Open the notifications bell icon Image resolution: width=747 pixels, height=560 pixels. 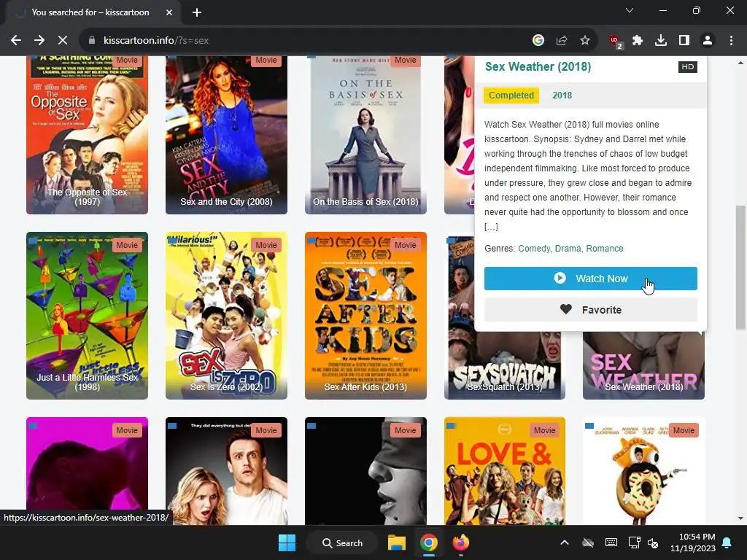(727, 542)
